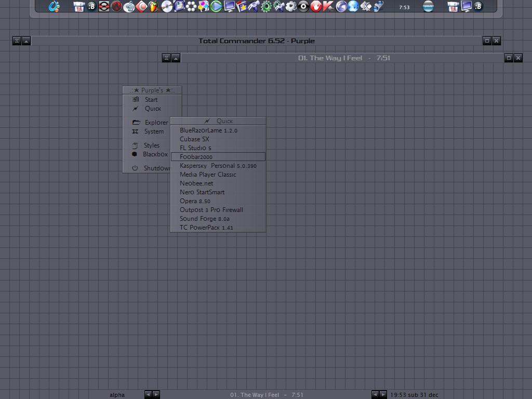Expand the Styles submenu
The image size is (532, 399).
(x=147, y=145)
